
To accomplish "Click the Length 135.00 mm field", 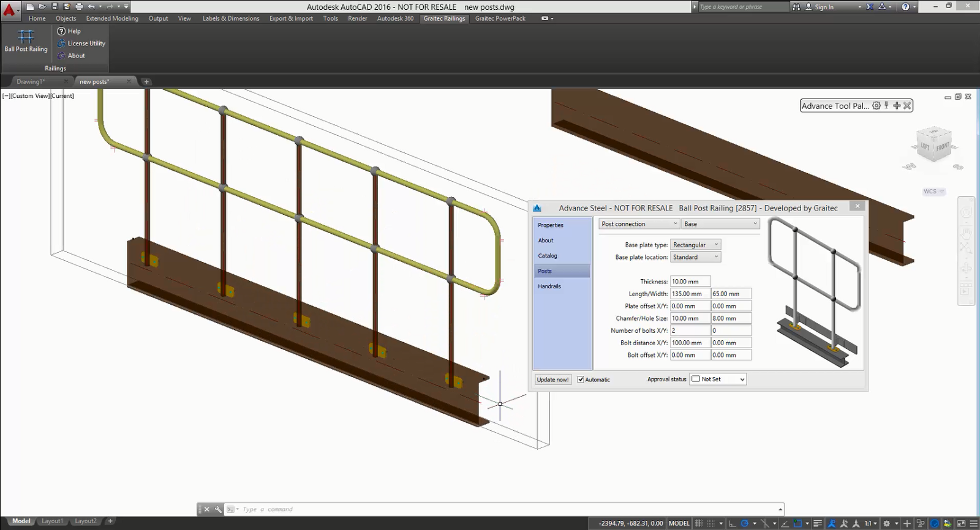I will (690, 294).
